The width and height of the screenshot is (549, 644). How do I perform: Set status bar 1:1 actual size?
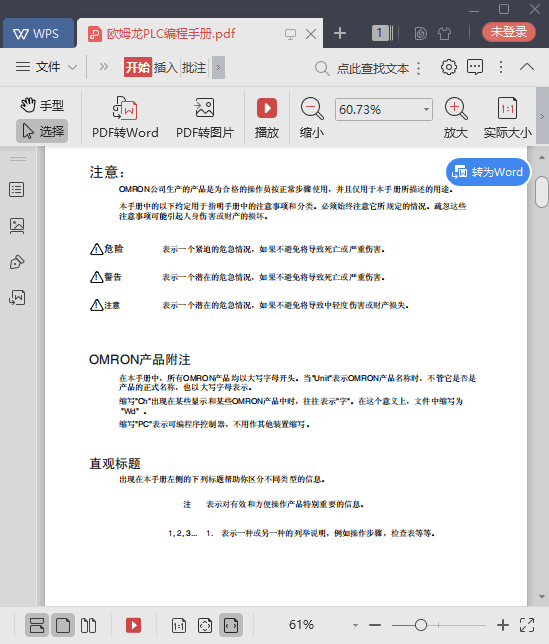(x=179, y=626)
